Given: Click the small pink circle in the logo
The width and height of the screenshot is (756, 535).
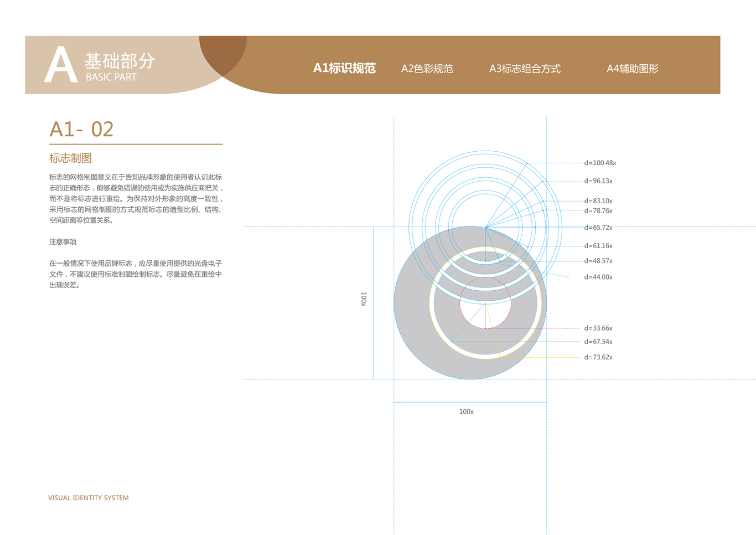Looking at the screenshot, I should tap(485, 303).
